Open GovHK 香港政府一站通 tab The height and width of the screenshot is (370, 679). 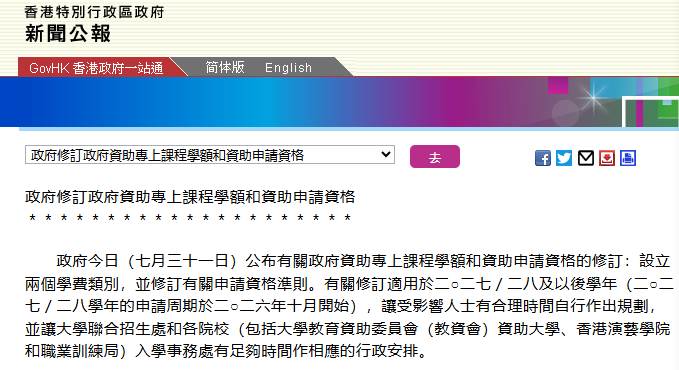tap(96, 68)
